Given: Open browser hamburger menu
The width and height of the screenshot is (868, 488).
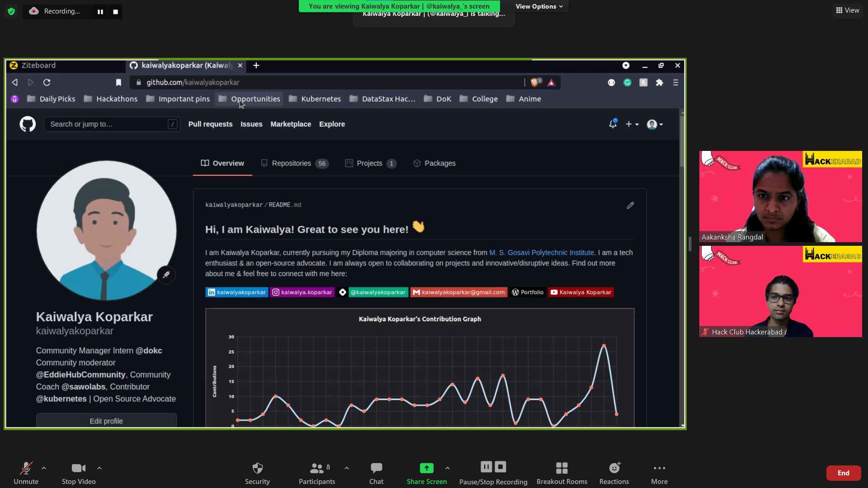Looking at the screenshot, I should point(675,83).
